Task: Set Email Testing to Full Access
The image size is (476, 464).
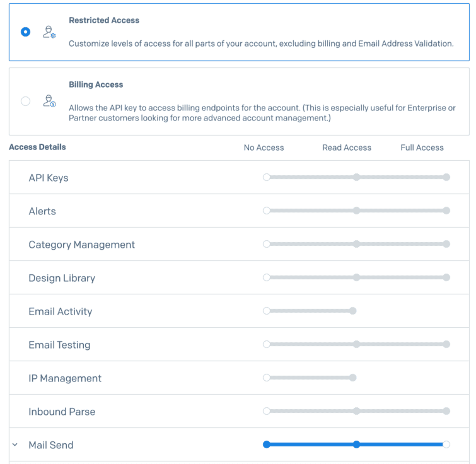Action: pos(446,344)
